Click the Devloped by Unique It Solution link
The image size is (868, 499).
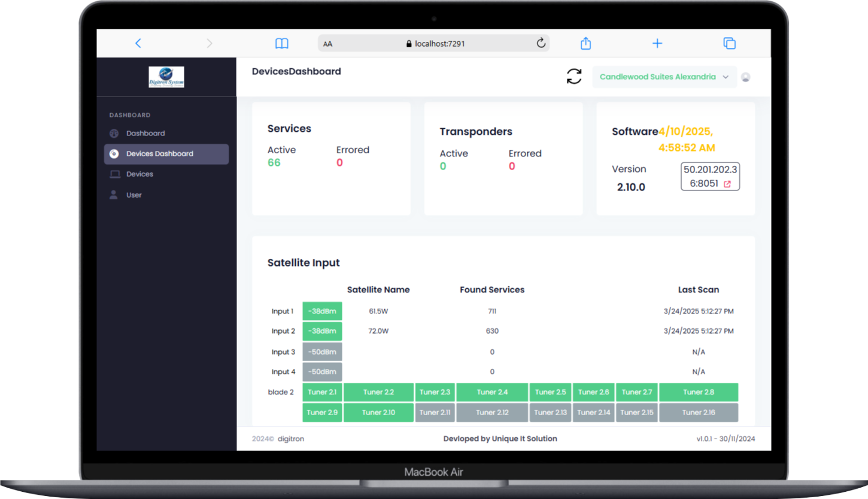(499, 438)
